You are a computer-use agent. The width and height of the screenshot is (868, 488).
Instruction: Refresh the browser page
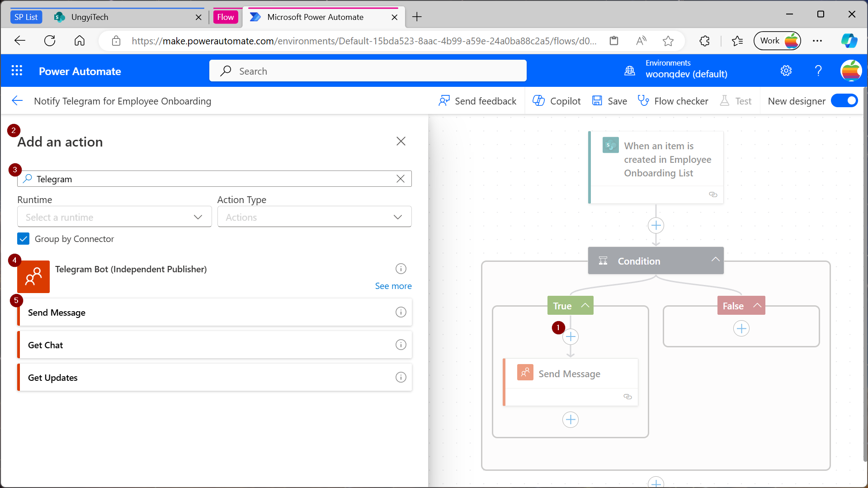pos(50,41)
